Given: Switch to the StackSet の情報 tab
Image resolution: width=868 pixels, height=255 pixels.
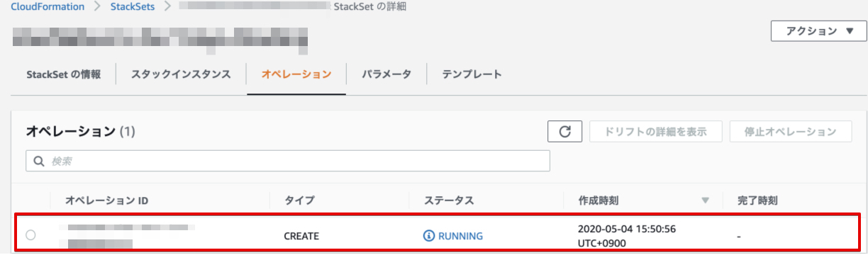Looking at the screenshot, I should tap(63, 74).
